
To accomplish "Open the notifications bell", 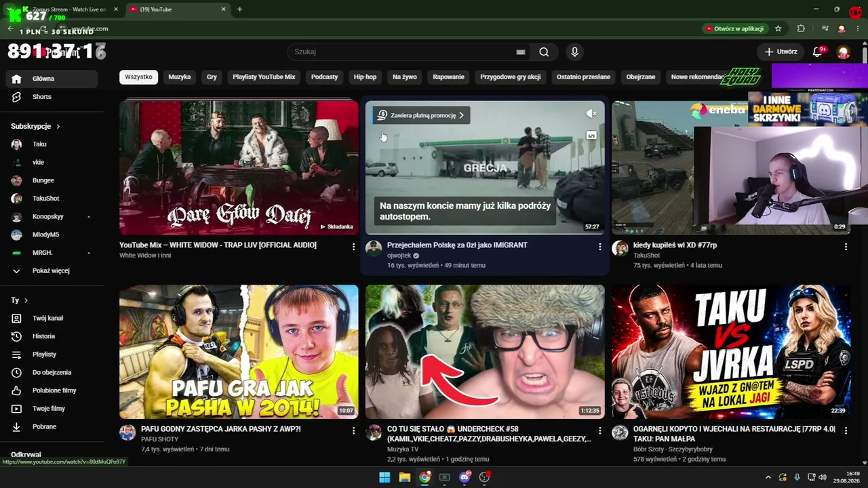I will (818, 52).
